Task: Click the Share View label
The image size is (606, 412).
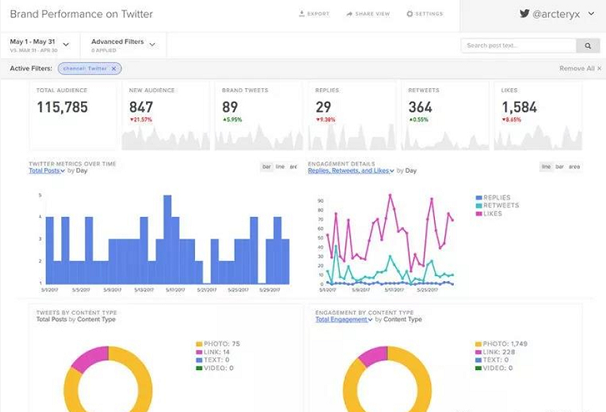Action: (373, 14)
